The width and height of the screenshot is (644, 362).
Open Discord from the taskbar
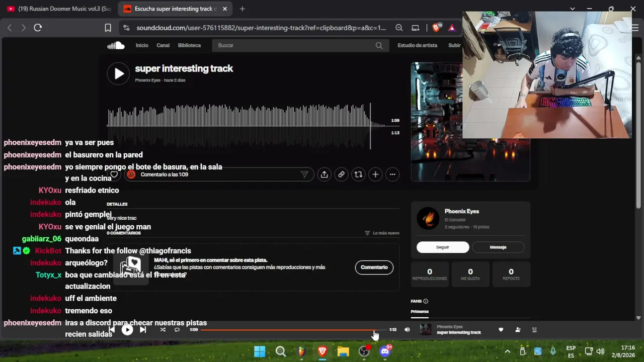(x=385, y=351)
